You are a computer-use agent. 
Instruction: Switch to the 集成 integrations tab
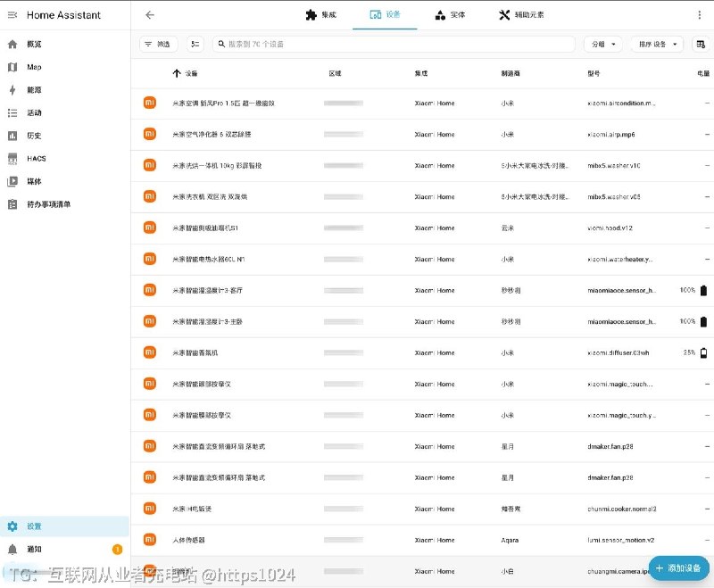(x=321, y=15)
